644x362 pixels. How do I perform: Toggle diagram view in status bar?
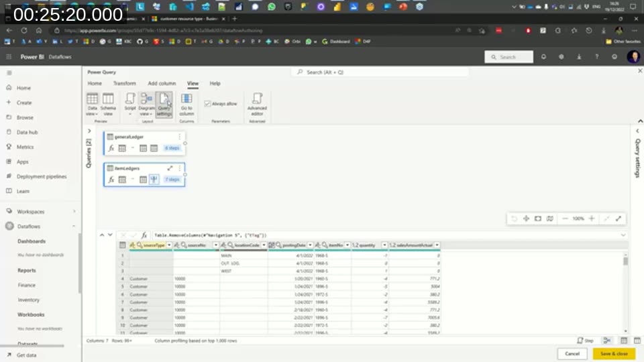607,341
